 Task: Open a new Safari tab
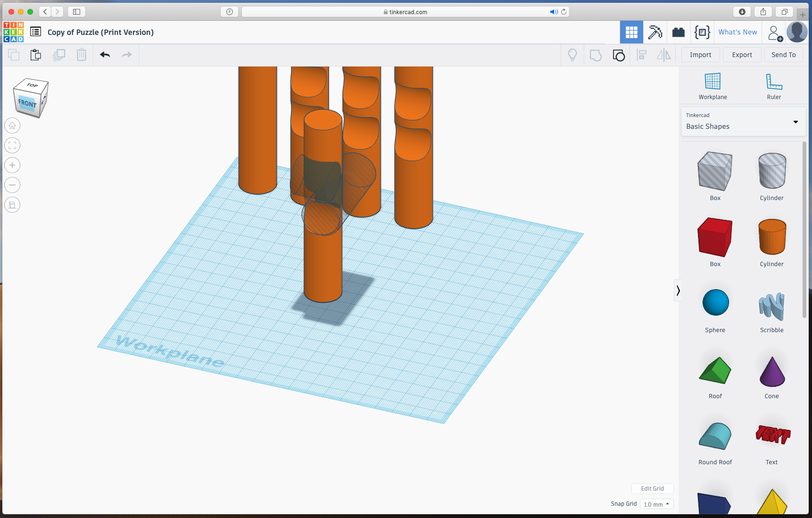point(803,15)
